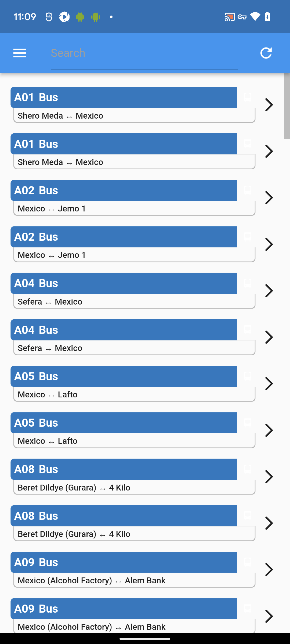Expand the first A01 Bus chevron arrow
This screenshot has width=290, height=644.
pos(269,105)
